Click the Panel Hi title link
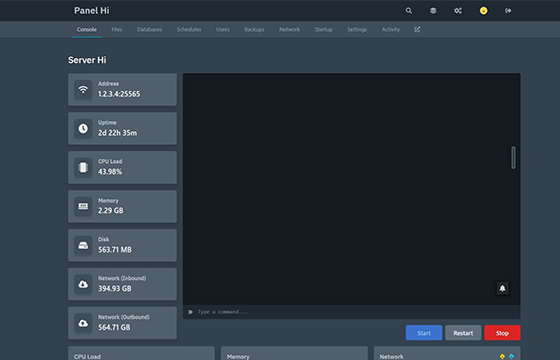The height and width of the screenshot is (360, 560). 92,11
